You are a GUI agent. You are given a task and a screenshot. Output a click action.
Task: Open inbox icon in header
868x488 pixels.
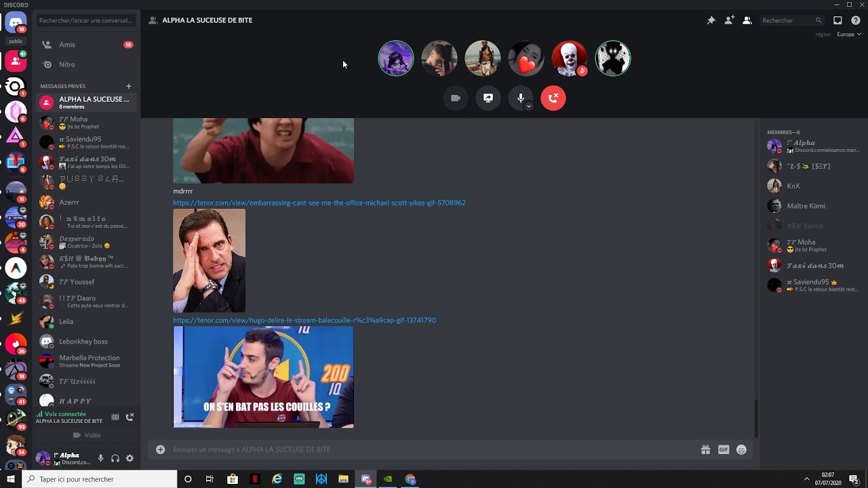pyautogui.click(x=837, y=20)
